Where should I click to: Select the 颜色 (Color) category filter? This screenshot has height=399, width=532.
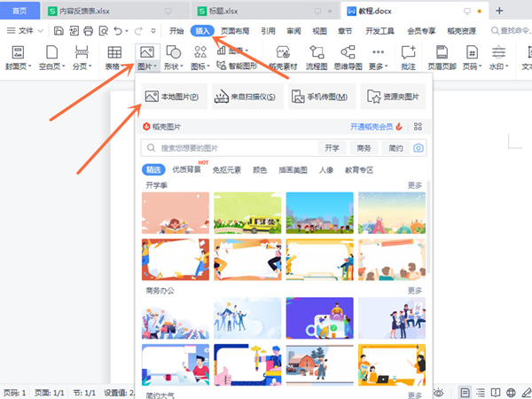click(260, 169)
